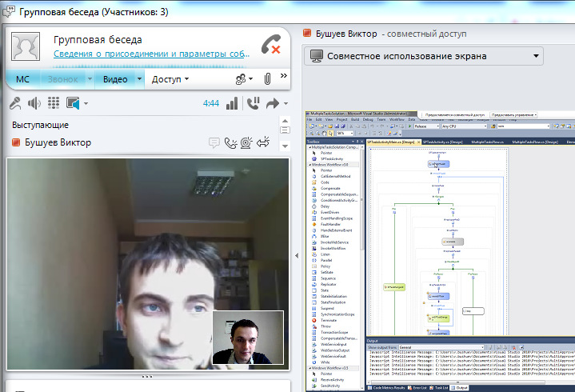Click Бушуев Виктор's instant message icon
Screen dimensions: 575x392
(x=214, y=142)
